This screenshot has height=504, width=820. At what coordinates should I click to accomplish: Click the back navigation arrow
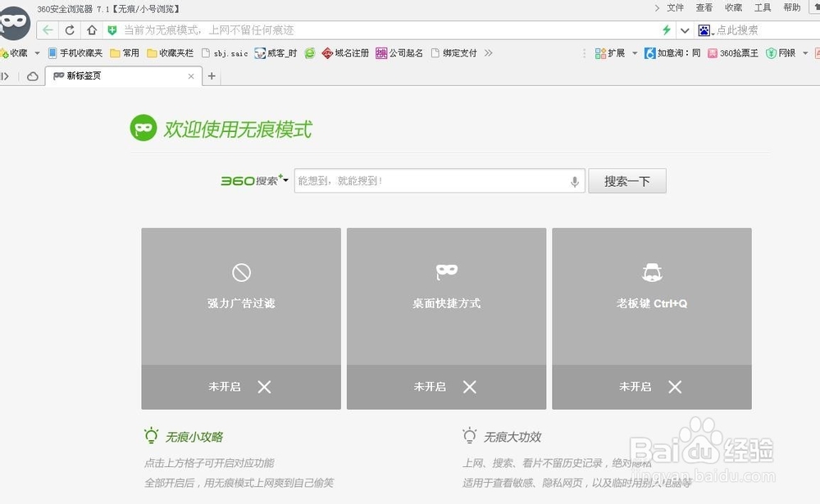coord(48,30)
